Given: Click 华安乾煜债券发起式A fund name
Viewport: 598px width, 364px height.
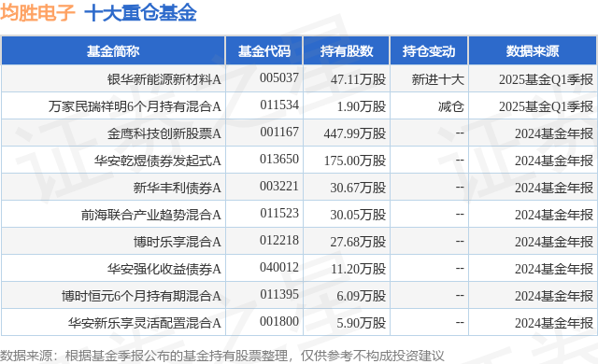Looking at the screenshot, I should tap(158, 161).
